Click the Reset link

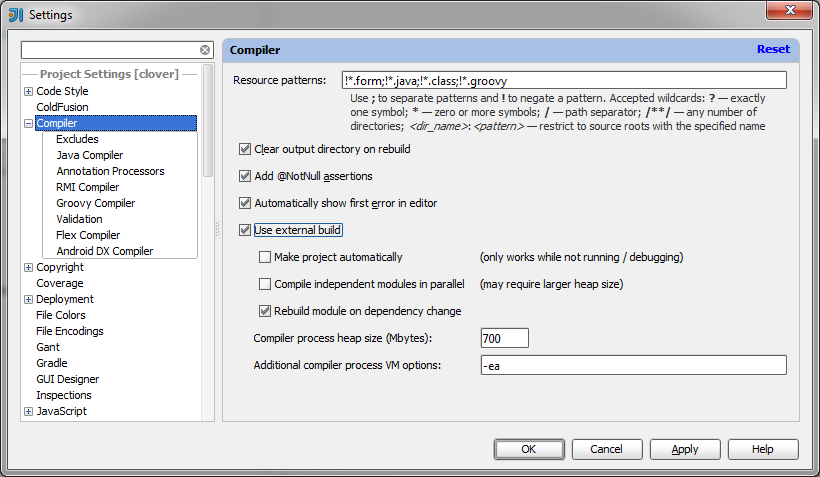773,49
